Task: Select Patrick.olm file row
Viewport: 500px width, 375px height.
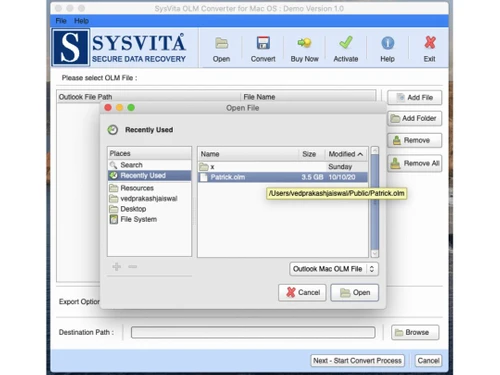Action: [283, 177]
